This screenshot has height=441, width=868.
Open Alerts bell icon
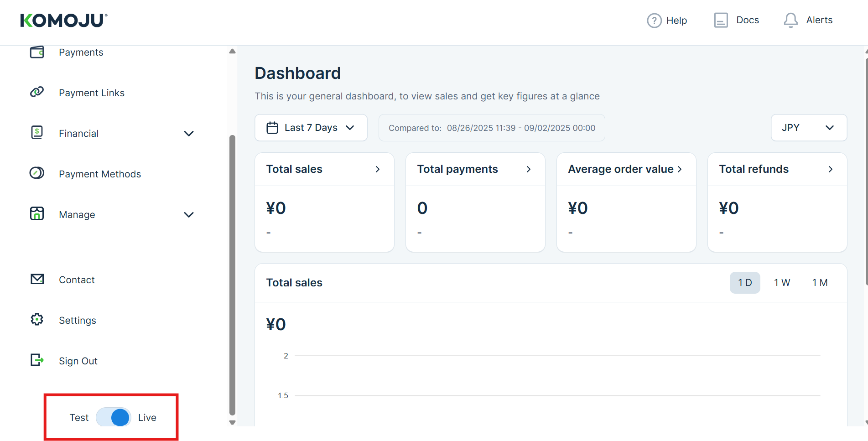790,21
